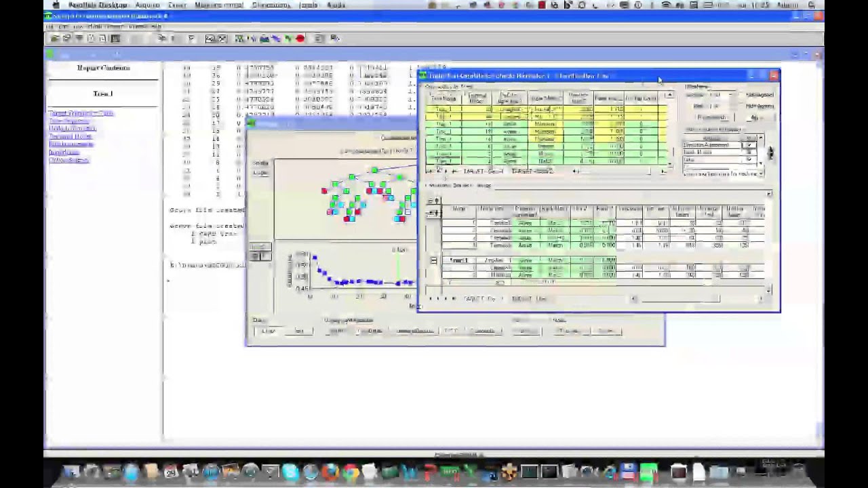Click the Terminal Nodes report link
Image resolution: width=868 pixels, height=488 pixels.
[70, 136]
